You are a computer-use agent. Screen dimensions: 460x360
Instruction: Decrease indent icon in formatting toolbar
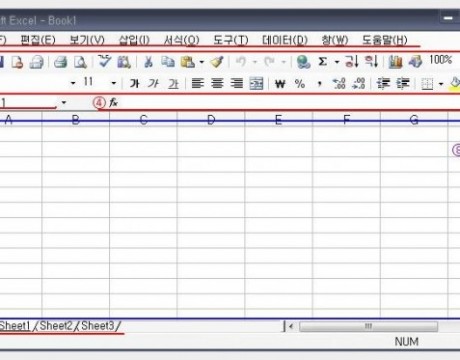tap(383, 83)
